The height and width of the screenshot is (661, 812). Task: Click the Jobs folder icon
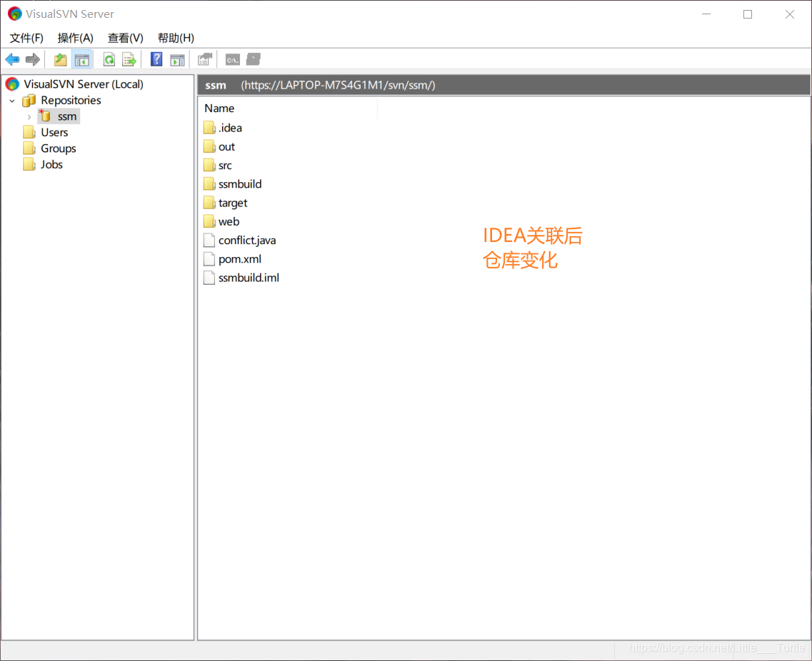pyautogui.click(x=29, y=165)
